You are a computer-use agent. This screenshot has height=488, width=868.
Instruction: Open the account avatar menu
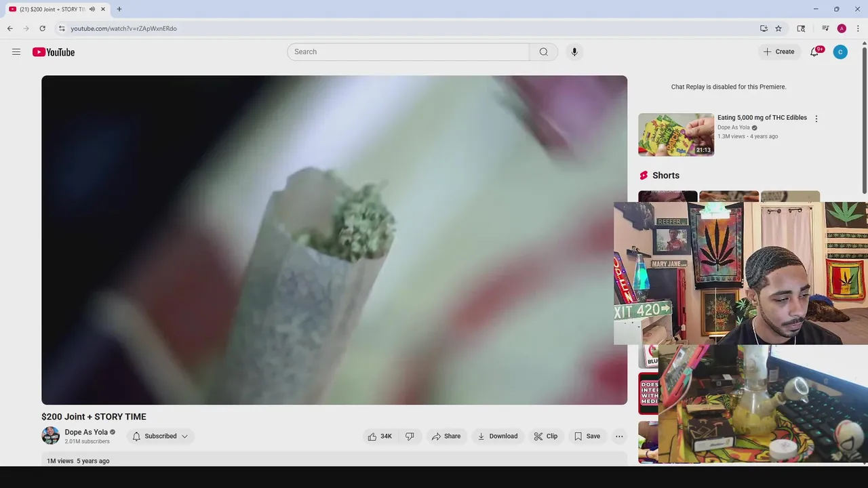[x=840, y=52]
